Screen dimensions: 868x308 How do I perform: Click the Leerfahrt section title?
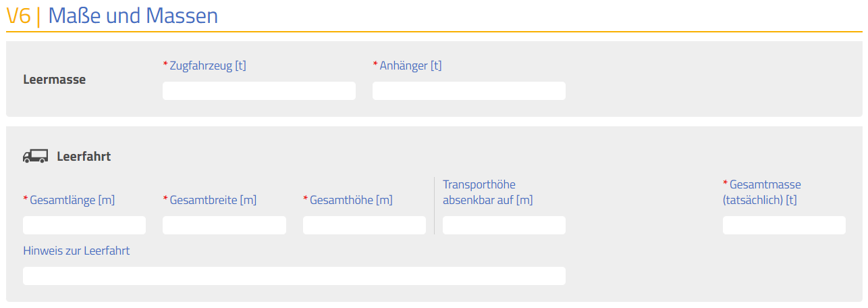[84, 157]
